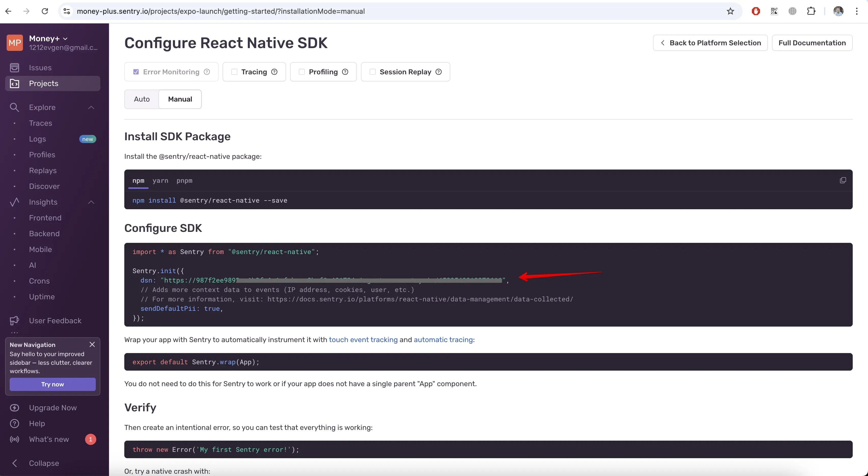Open the Money+ organization dropdown
Image resolution: width=868 pixels, height=476 pixels.
(x=48, y=38)
